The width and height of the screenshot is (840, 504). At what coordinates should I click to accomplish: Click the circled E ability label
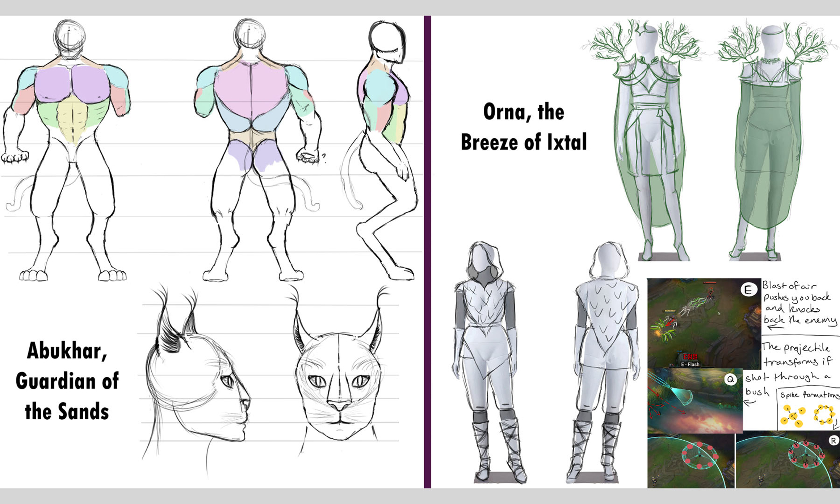748,290
